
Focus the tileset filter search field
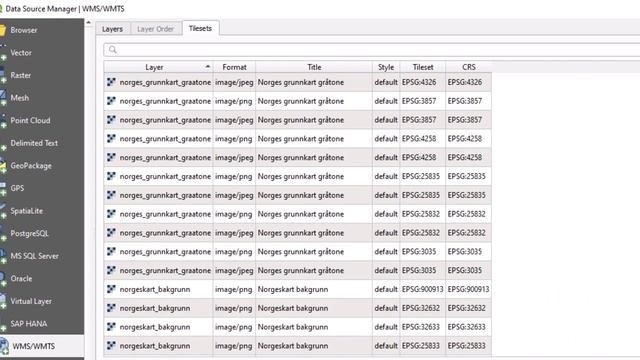(371, 50)
